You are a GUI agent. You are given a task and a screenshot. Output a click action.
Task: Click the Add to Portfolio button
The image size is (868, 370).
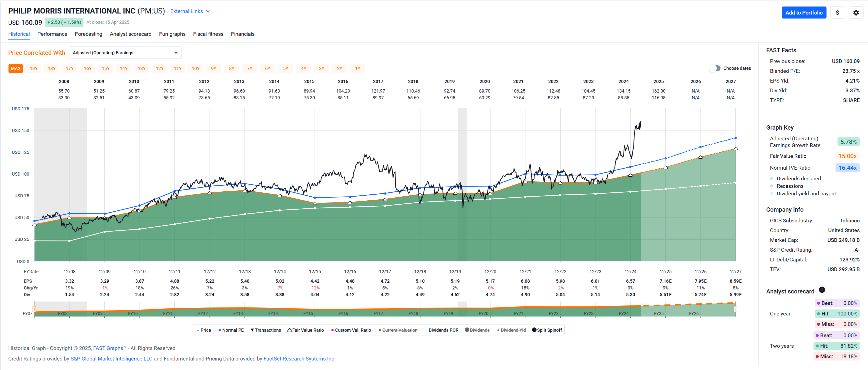804,13
